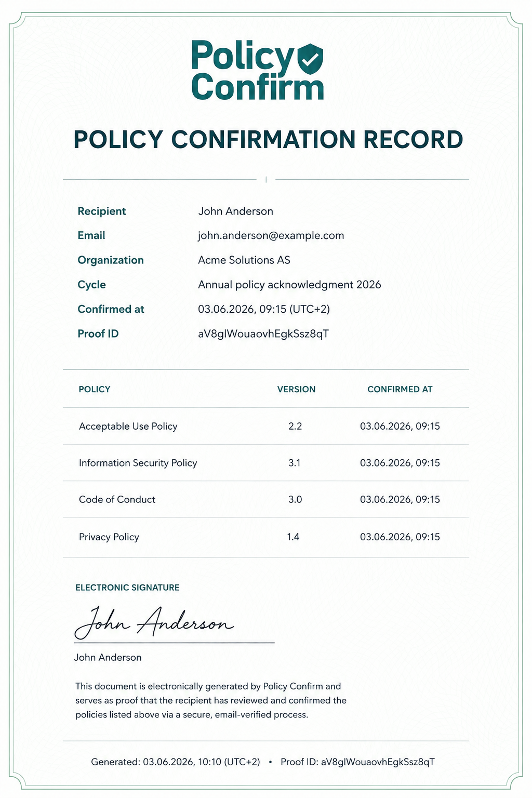The height and width of the screenshot is (798, 532).
Task: Click the CONFIRMED AT column header
Action: [400, 389]
